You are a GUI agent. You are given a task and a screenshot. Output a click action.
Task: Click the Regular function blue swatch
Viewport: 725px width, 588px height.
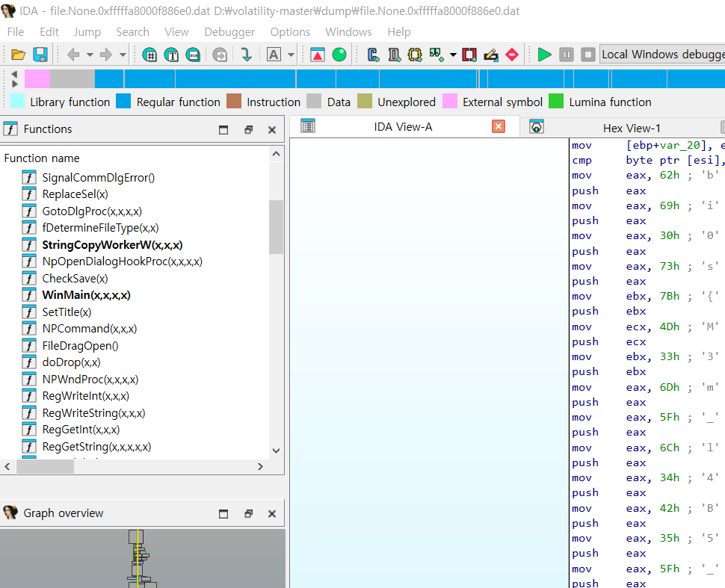coord(123,101)
